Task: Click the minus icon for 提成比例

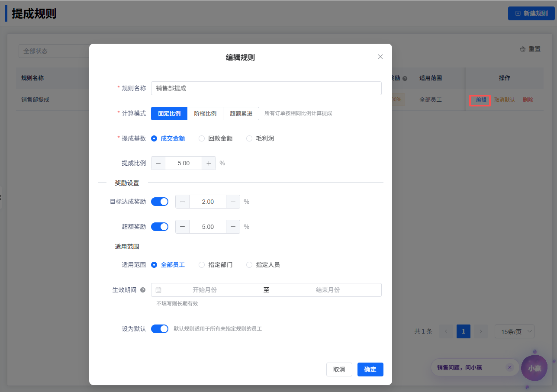Action: click(158, 163)
